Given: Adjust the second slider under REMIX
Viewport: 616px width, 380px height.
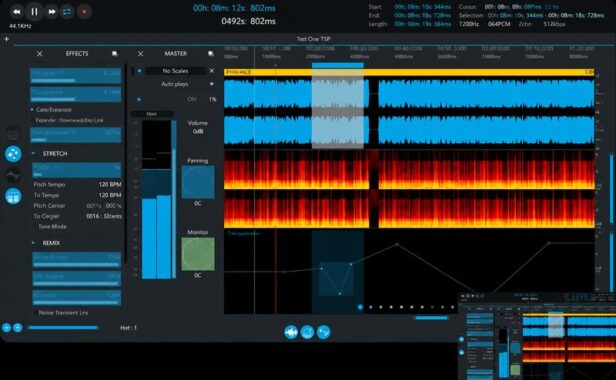Looking at the screenshot, I should (x=77, y=279).
